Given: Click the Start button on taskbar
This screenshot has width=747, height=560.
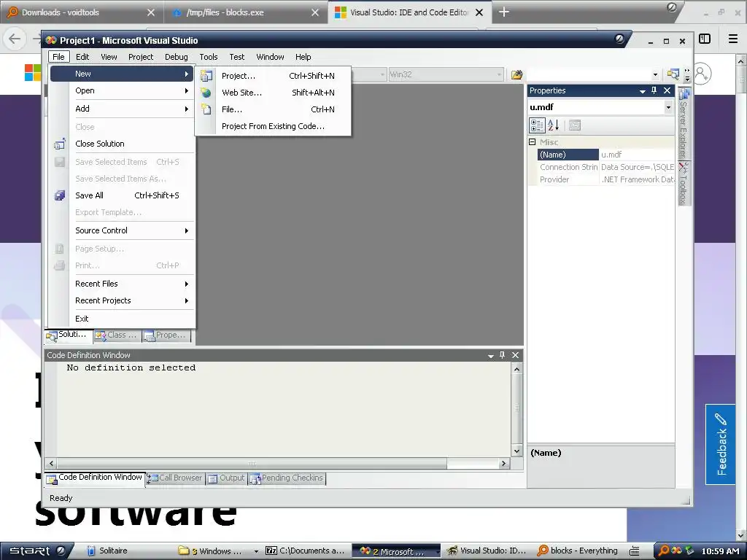Looking at the screenshot, I should (x=37, y=551).
